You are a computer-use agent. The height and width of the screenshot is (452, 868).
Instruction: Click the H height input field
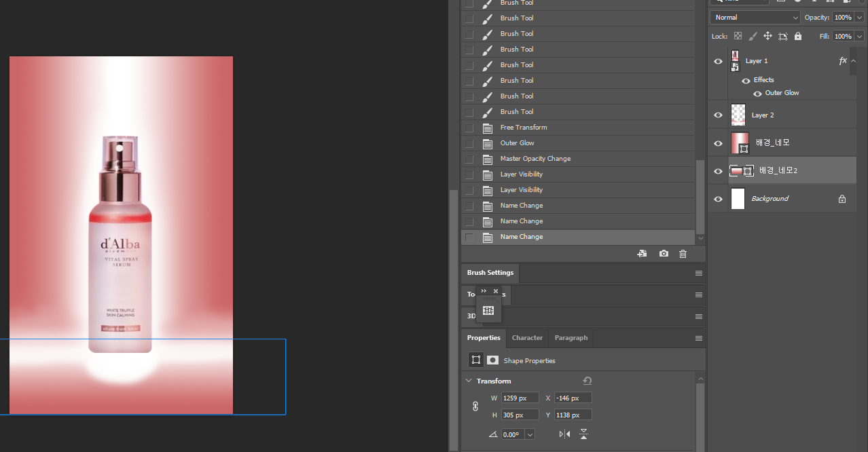coord(520,415)
